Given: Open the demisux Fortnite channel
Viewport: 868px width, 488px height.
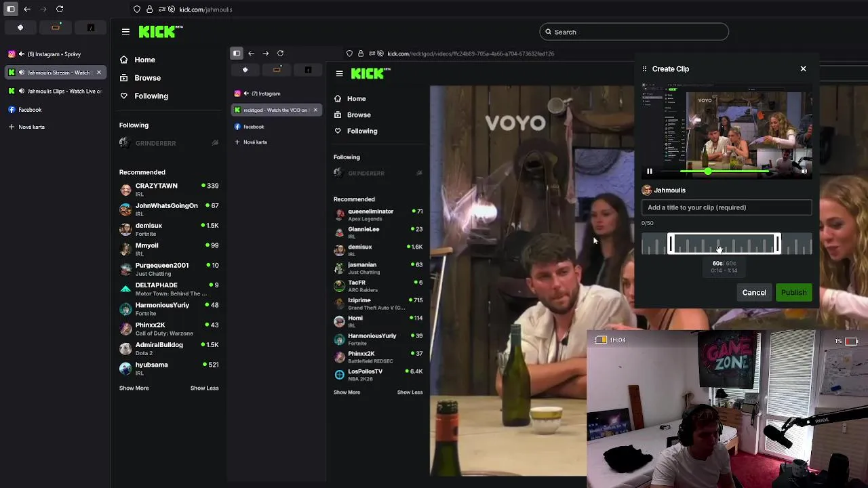Looking at the screenshot, I should 168,229.
